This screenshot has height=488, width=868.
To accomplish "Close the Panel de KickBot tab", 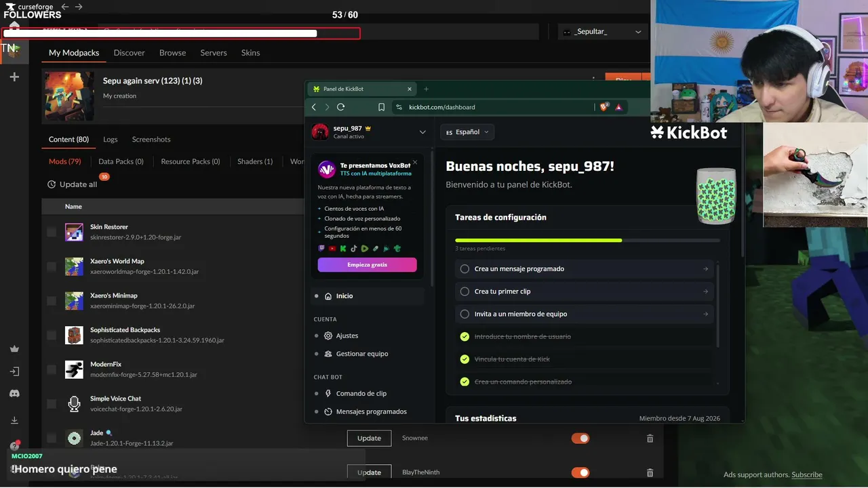I will 410,89.
